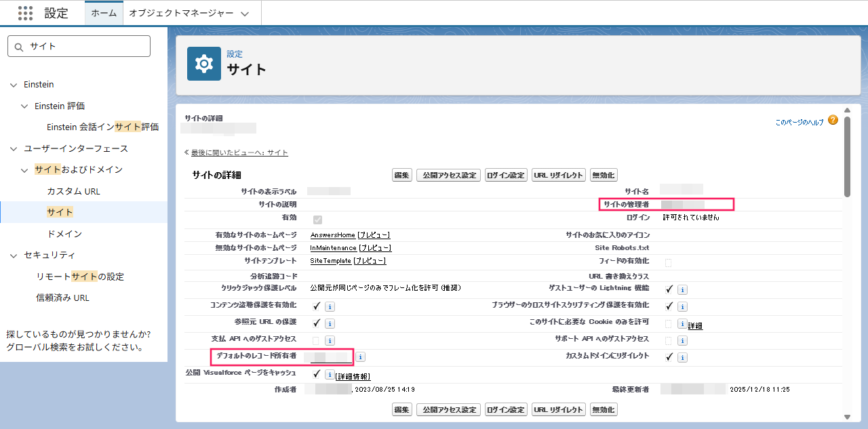Open the App Launcher dot grid
This screenshot has height=429, width=868.
point(25,13)
